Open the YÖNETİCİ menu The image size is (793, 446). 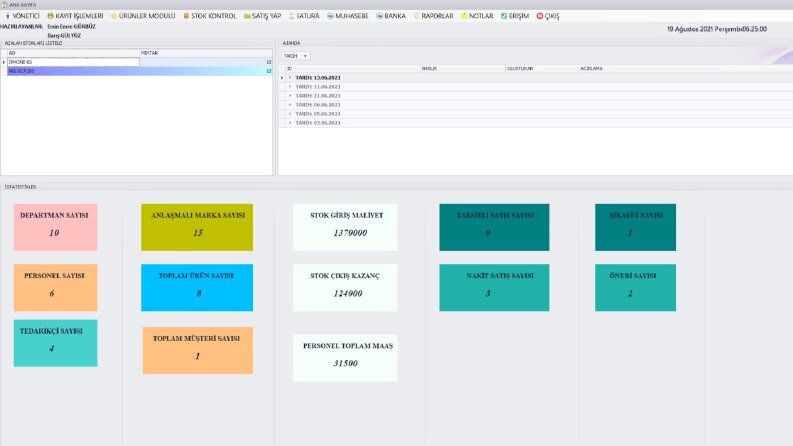22,16
